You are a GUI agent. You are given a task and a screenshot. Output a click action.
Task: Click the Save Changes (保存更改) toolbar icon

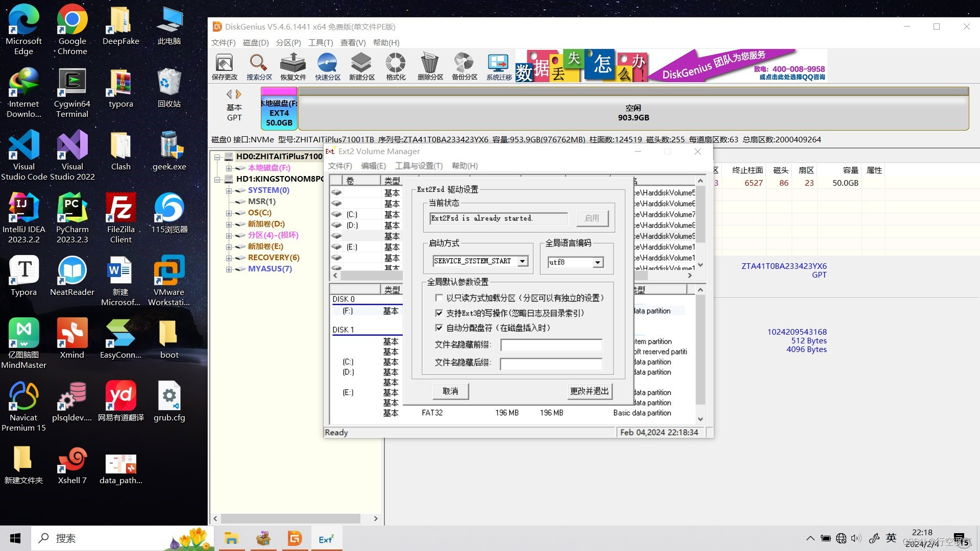click(225, 66)
